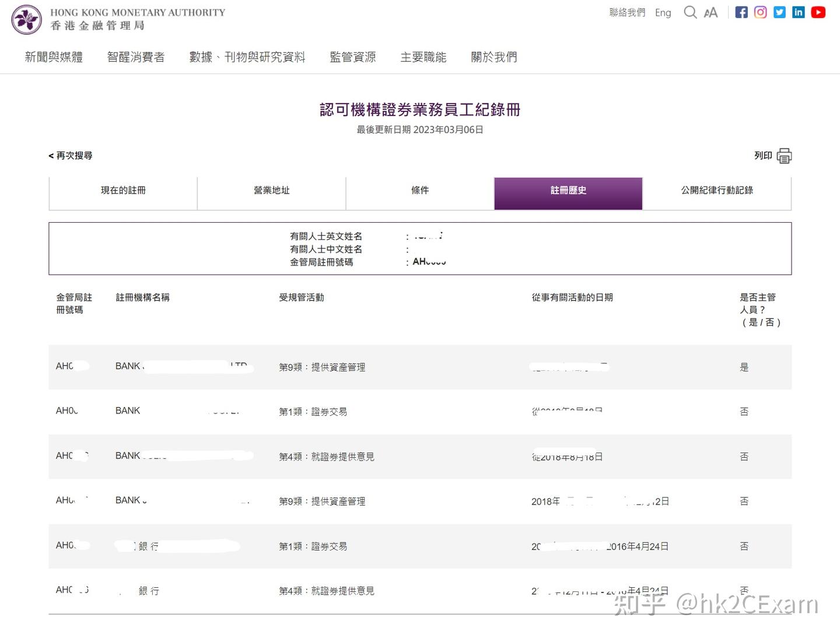Open HKMA's YouTube channel via YouTube icon
Viewport: 840px width, 638px height.
click(818, 12)
